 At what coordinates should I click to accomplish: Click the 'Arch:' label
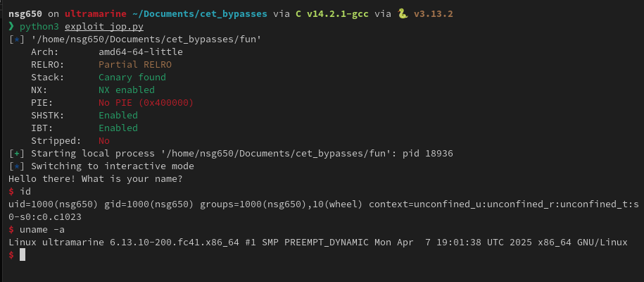coord(45,52)
